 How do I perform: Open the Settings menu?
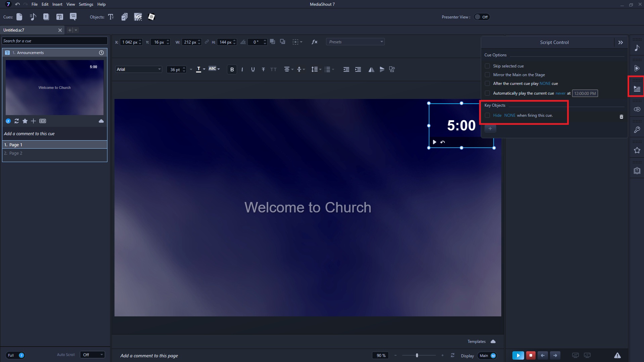point(86,4)
